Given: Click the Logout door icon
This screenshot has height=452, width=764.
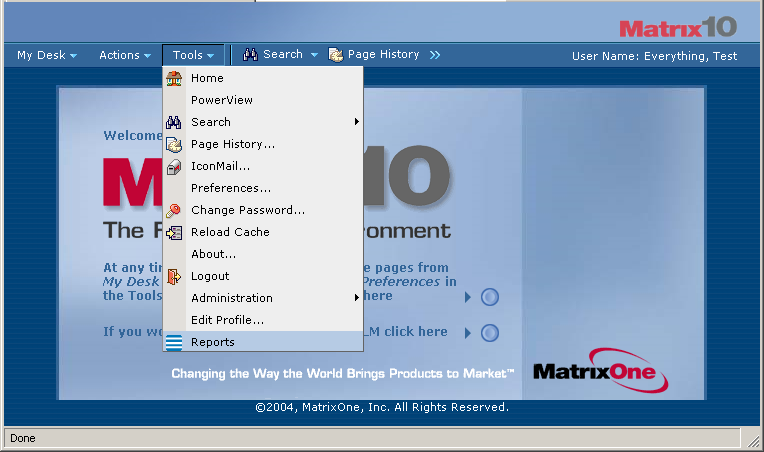Looking at the screenshot, I should coord(174,276).
